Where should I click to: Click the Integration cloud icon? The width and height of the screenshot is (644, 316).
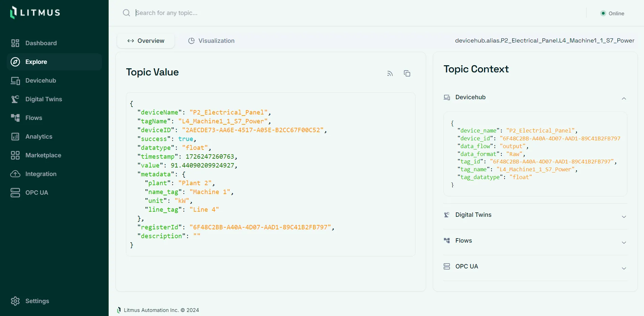click(x=15, y=174)
